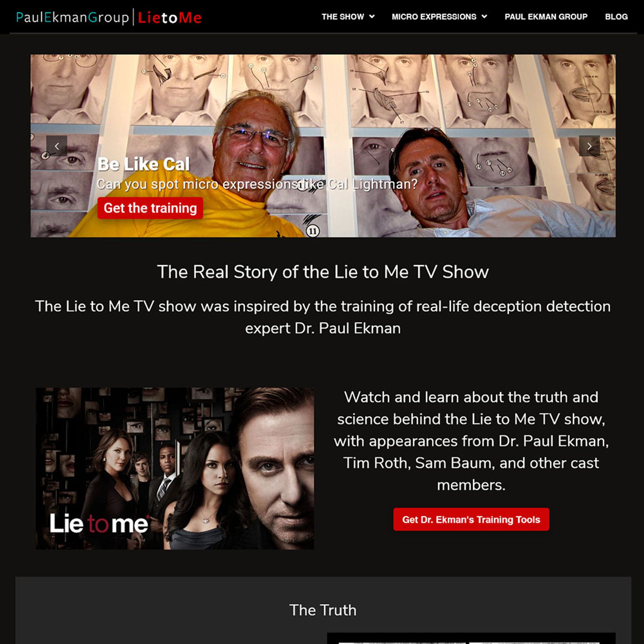This screenshot has width=644, height=644.
Task: Go to Paul Ekman Group page
Action: pos(546,17)
